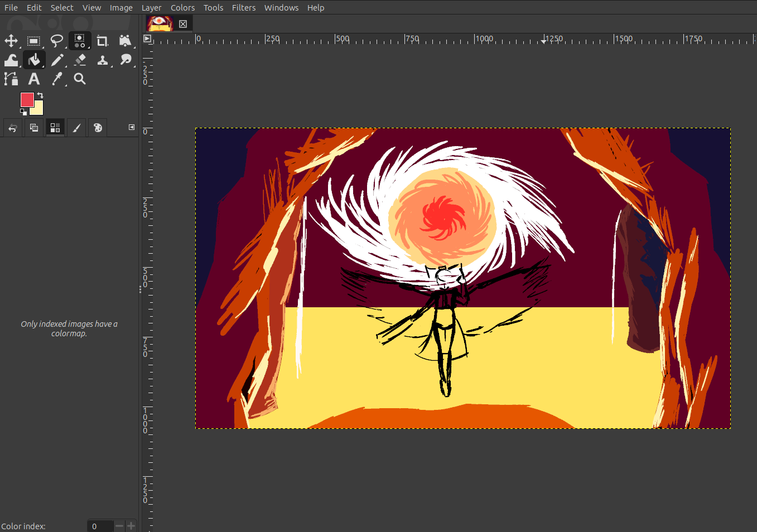Screen dimensions: 757x532
Task: Select the Rectangle Select tool
Action: (34, 41)
